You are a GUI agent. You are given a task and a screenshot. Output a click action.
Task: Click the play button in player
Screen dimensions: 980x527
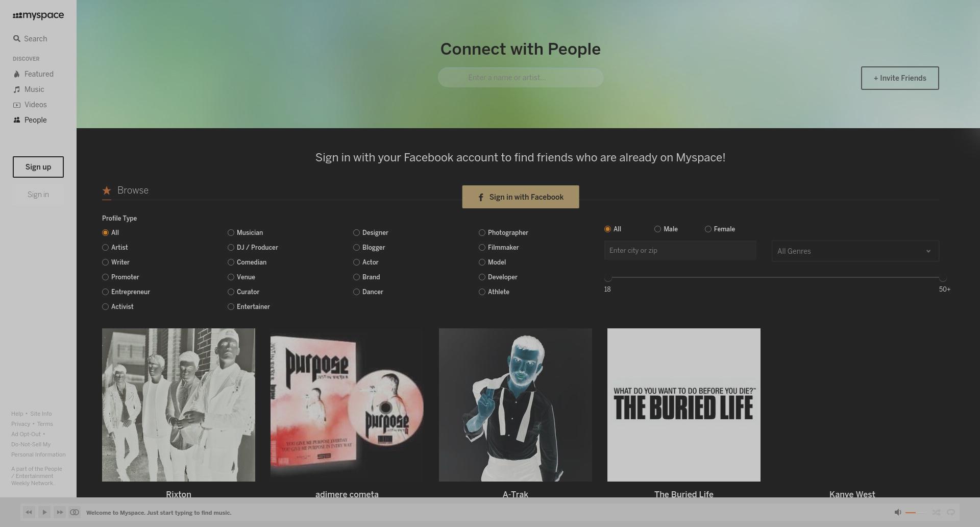click(x=44, y=512)
